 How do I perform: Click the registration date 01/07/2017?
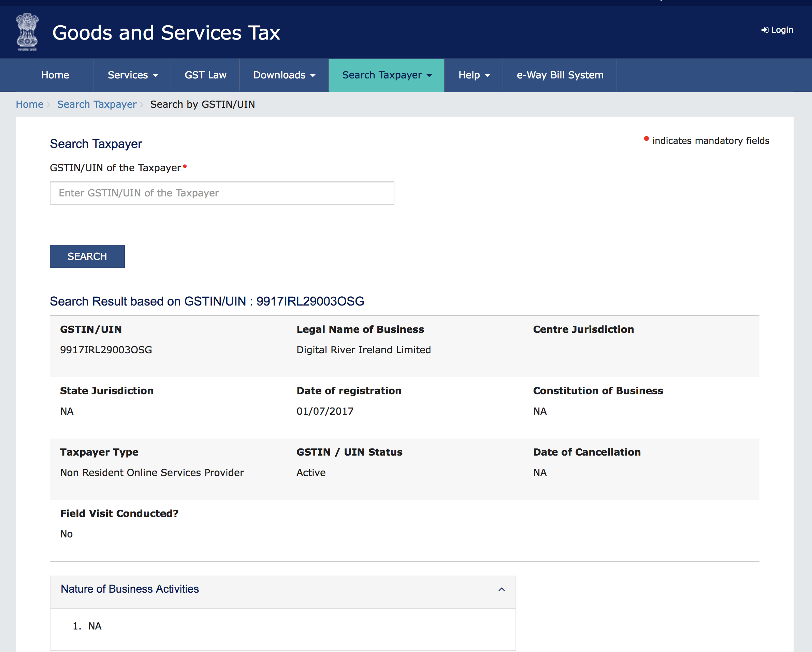pos(325,411)
